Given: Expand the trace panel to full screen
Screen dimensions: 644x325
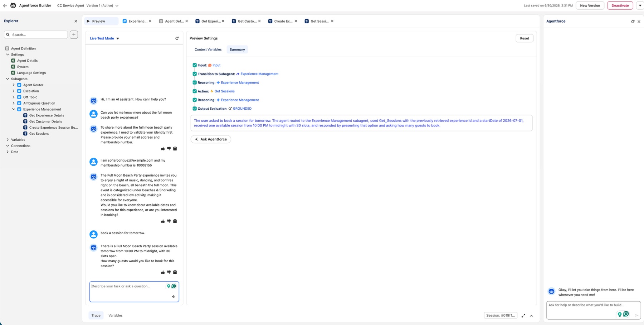Looking at the screenshot, I should [x=523, y=316].
